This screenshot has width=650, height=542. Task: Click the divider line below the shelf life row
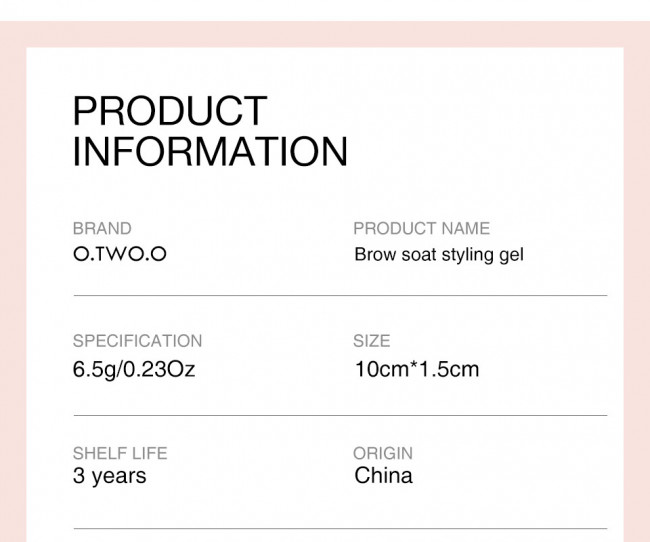340,529
